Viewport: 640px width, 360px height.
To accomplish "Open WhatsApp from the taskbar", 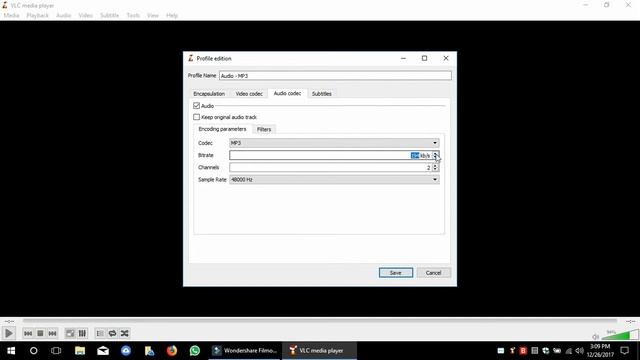I will click(x=195, y=351).
